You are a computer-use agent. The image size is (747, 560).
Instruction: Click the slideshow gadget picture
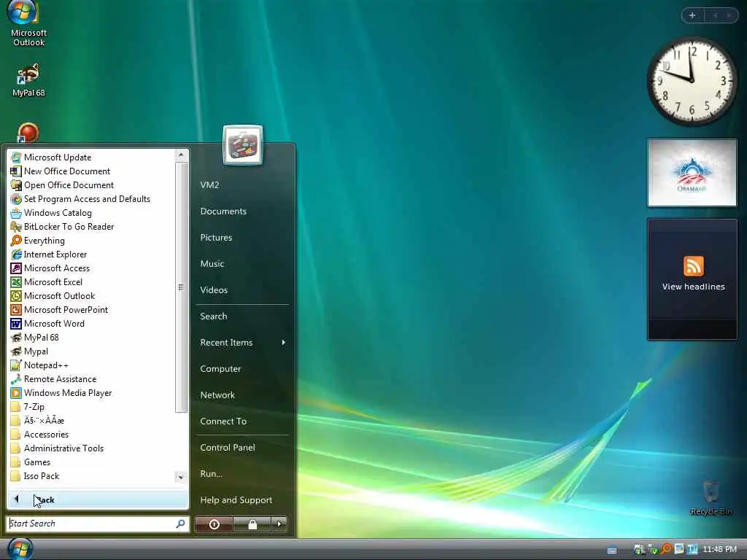692,173
